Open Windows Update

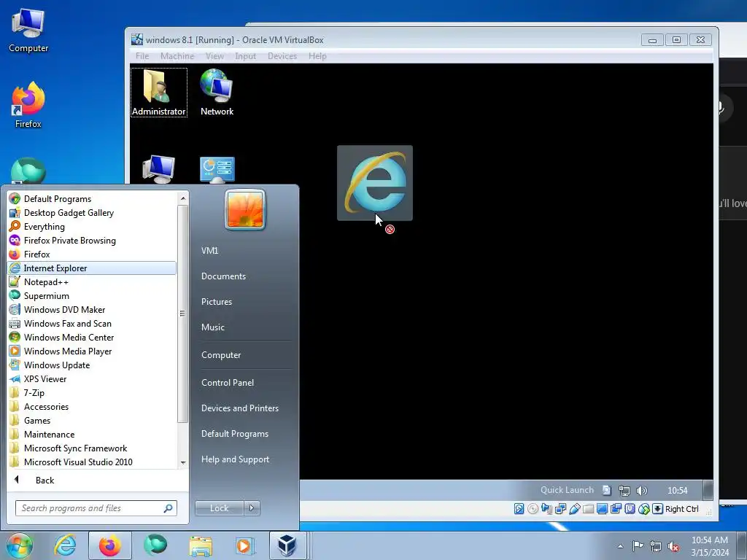(x=92, y=365)
